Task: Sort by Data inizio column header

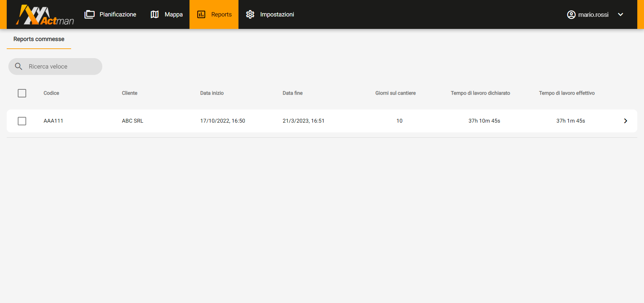Action: coord(212,93)
